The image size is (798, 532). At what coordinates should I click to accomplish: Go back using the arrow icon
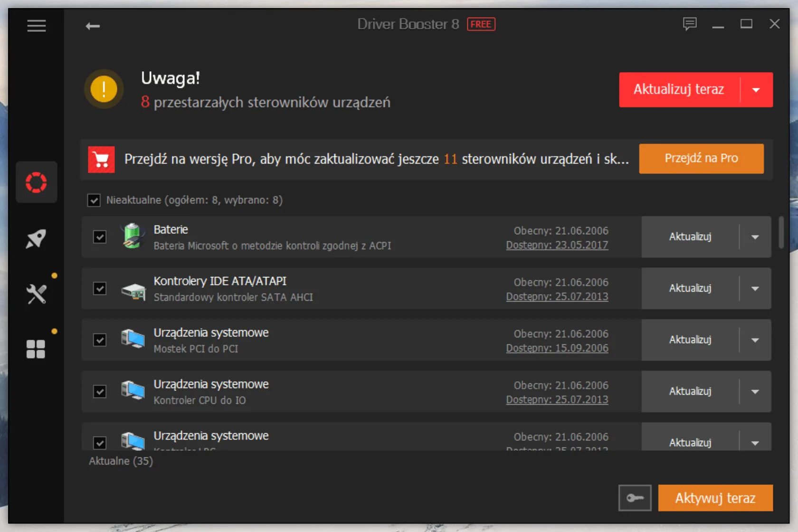click(x=93, y=26)
